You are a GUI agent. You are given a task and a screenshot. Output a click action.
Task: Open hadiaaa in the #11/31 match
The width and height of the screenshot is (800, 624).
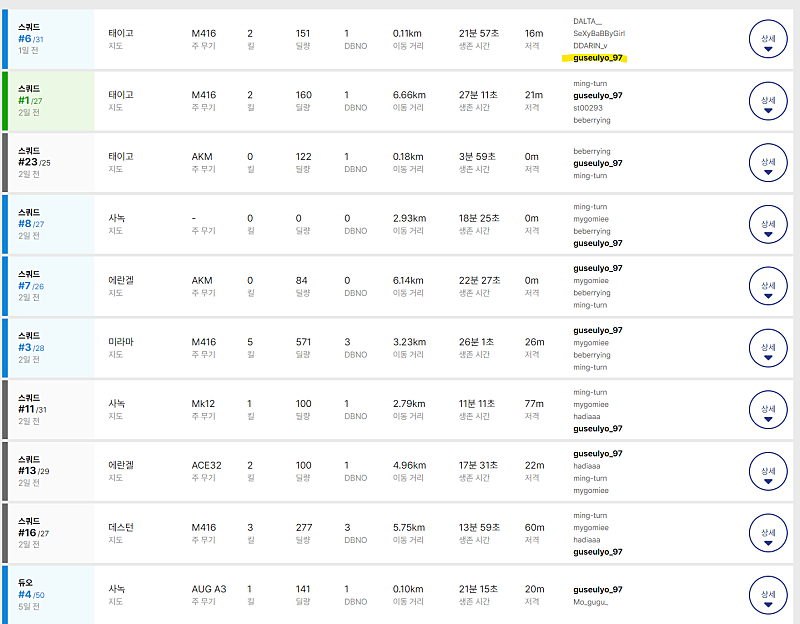pos(587,417)
